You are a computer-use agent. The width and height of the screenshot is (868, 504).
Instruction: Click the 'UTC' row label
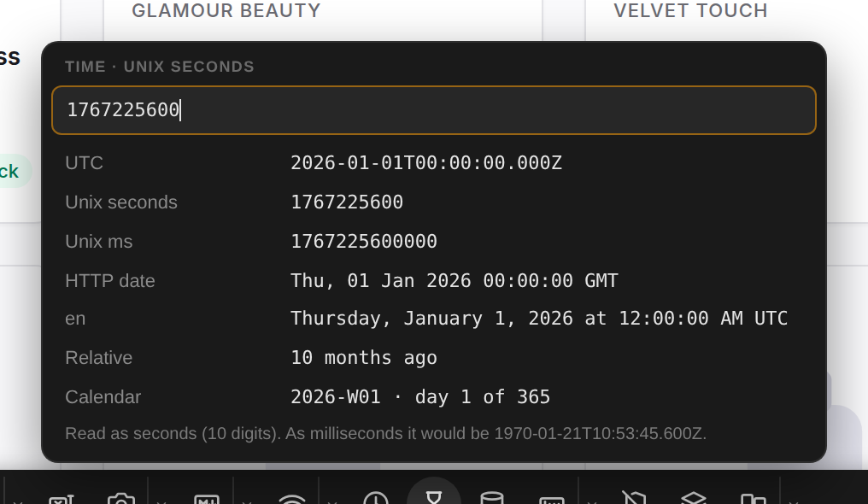pos(84,162)
